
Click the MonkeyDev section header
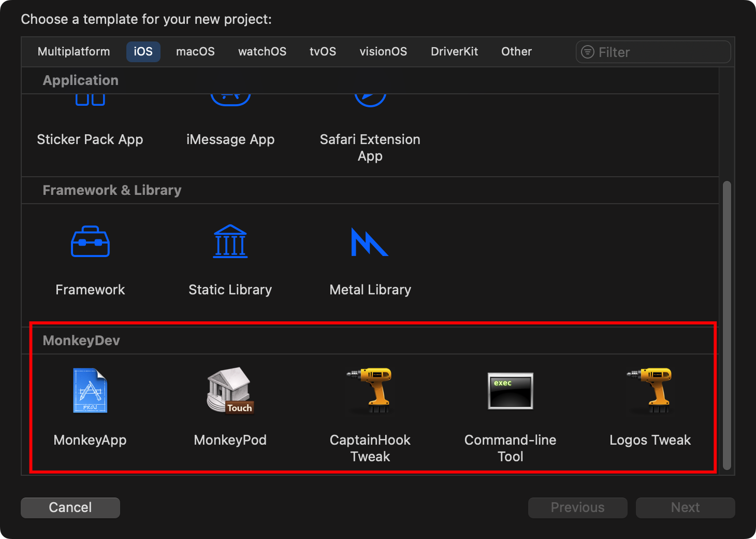click(x=81, y=341)
